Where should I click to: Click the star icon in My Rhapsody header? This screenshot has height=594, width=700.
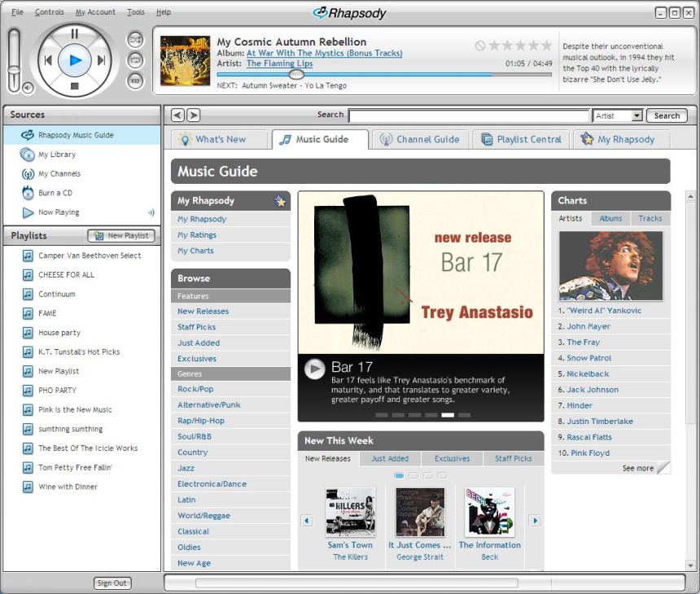coord(280,201)
